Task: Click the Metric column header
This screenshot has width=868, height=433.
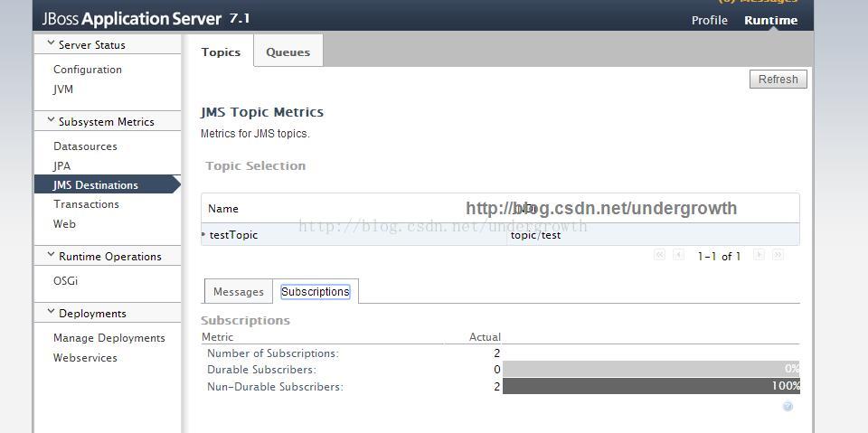Action: [x=218, y=336]
